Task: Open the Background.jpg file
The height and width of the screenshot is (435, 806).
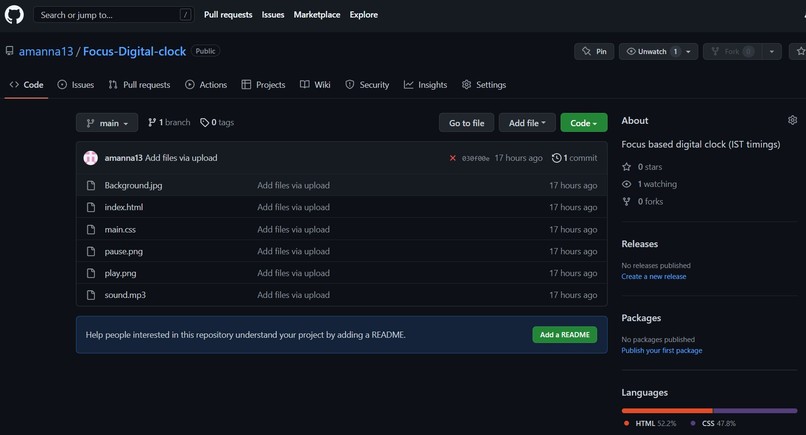Action: [x=133, y=185]
